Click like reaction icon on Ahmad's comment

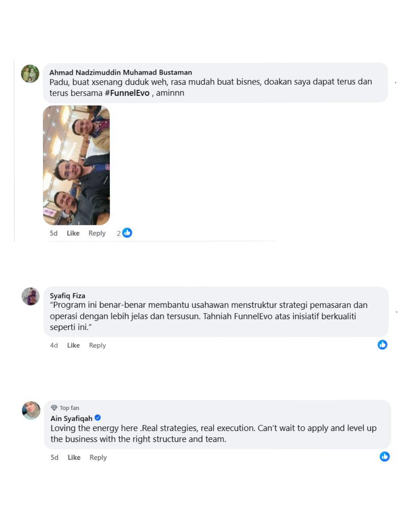click(127, 233)
